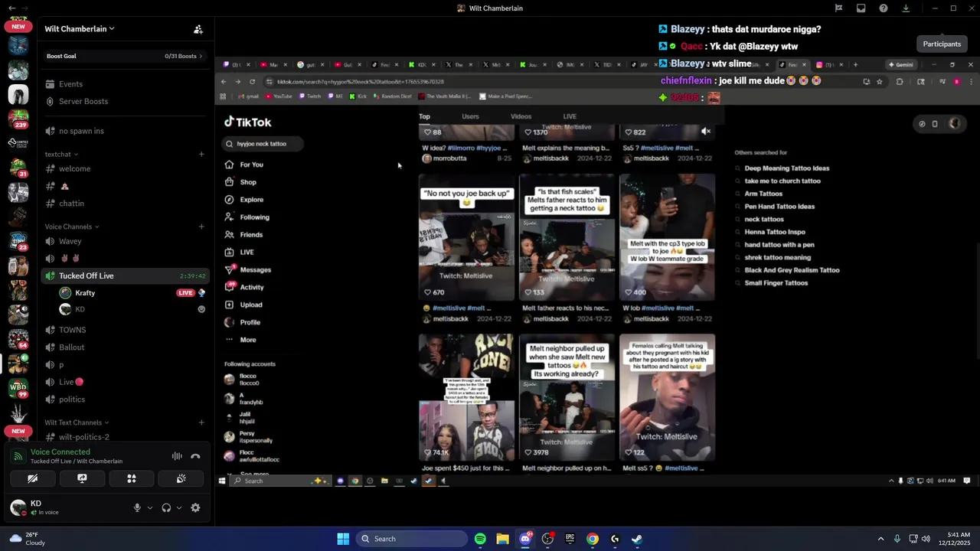Expand the TikTok More menu

pyautogui.click(x=241, y=340)
